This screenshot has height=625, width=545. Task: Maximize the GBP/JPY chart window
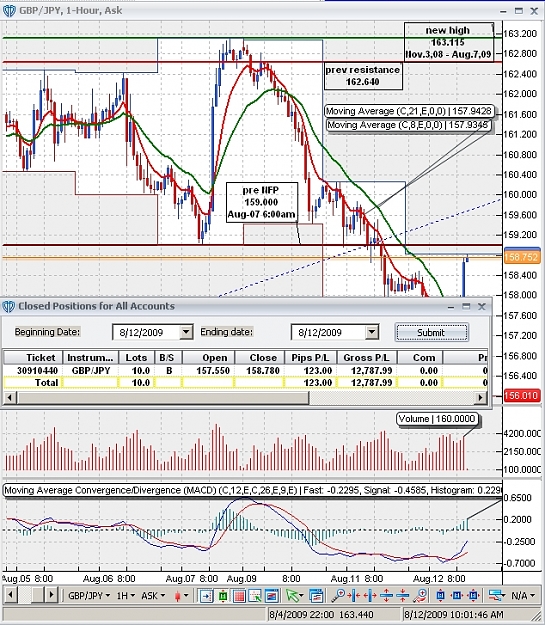tap(519, 11)
